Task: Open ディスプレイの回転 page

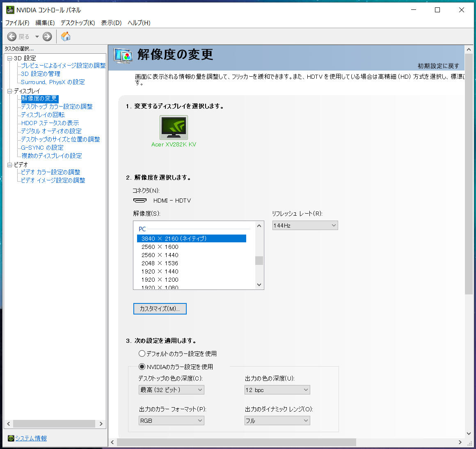Action: tap(43, 115)
